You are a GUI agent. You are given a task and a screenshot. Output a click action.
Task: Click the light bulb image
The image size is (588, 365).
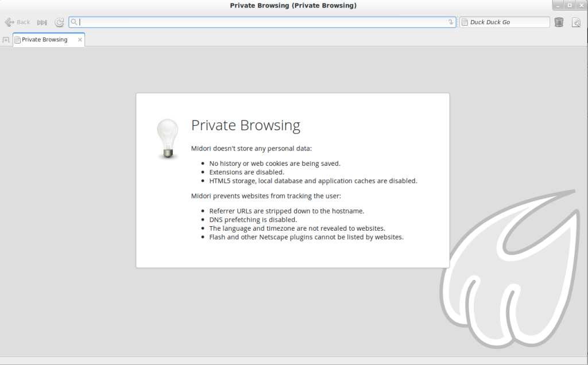coord(168,139)
